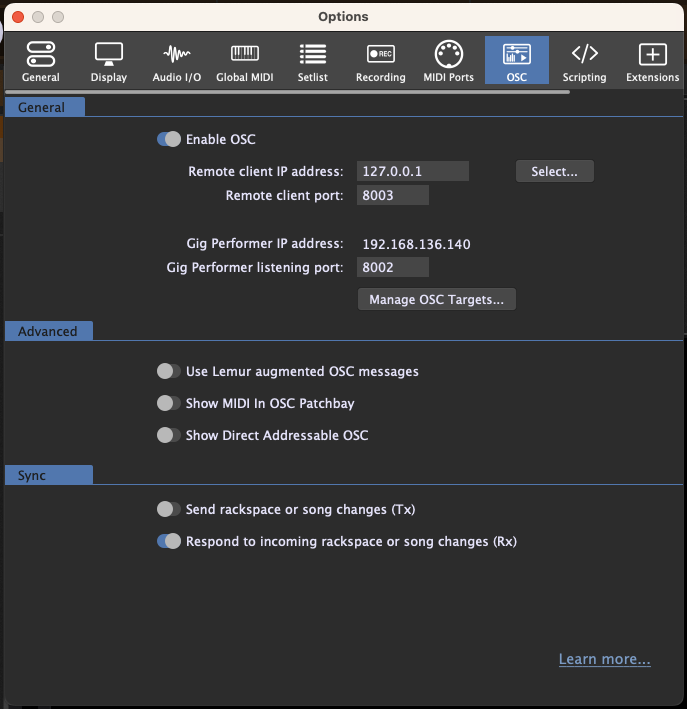Enable Send rackspace or song changes (Tx)
Viewport: 687px width, 709px height.
[169, 510]
